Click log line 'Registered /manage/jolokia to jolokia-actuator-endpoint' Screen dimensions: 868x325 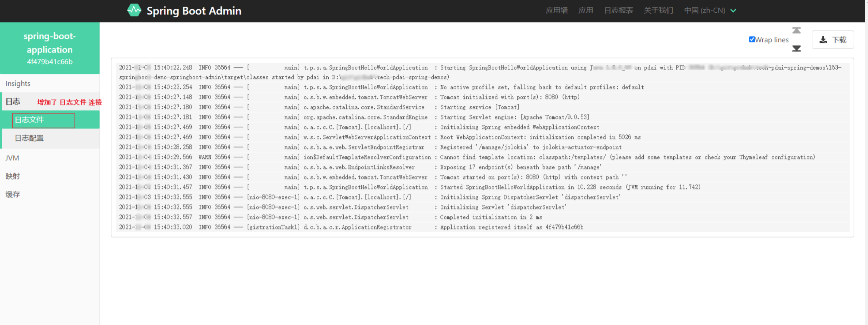482,147
